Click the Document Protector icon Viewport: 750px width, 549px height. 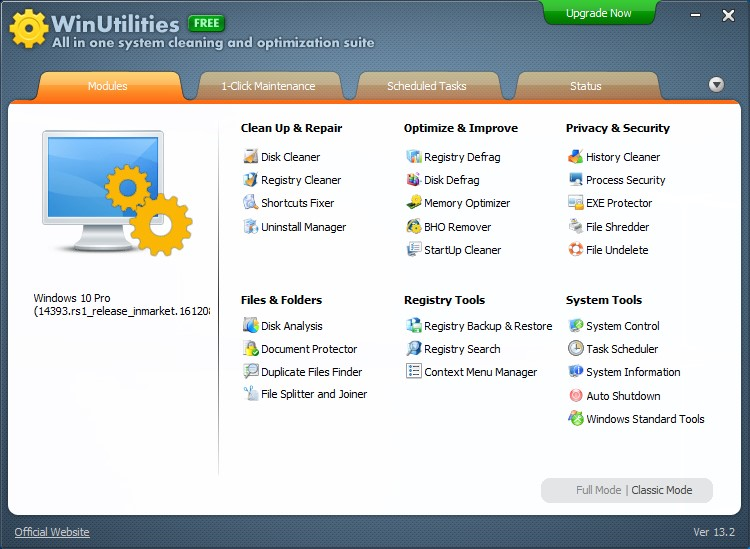tap(251, 349)
